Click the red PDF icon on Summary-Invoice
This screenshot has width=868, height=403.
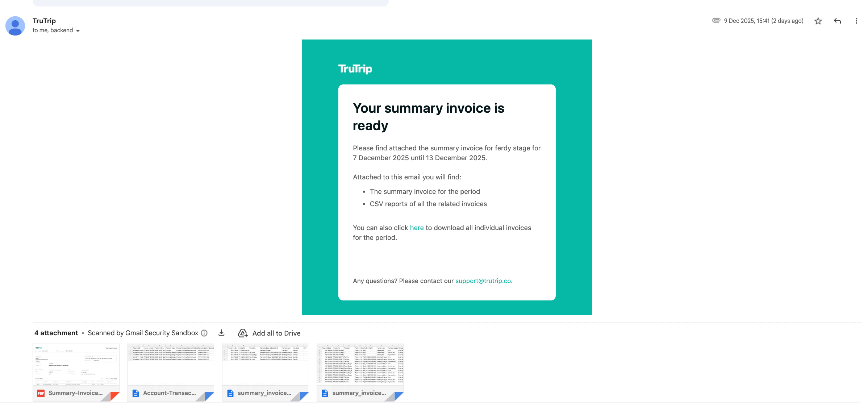coord(41,393)
